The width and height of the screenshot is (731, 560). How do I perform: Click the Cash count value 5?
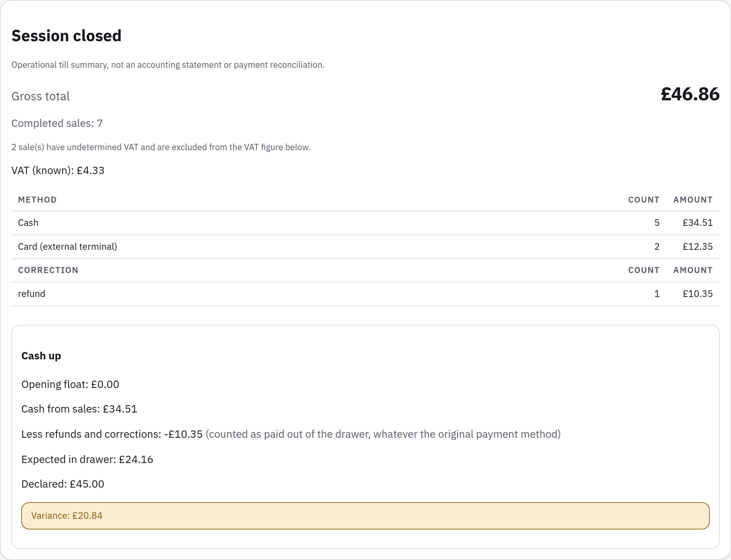point(657,223)
